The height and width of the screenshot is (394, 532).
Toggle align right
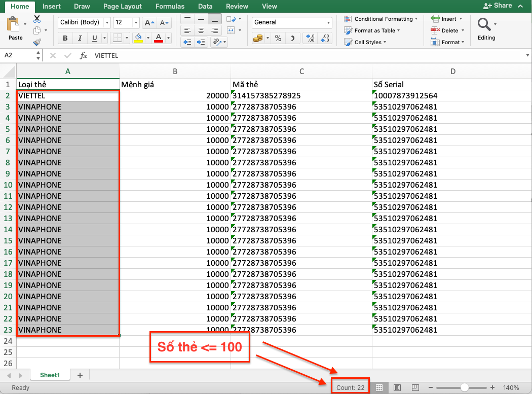pos(215,30)
